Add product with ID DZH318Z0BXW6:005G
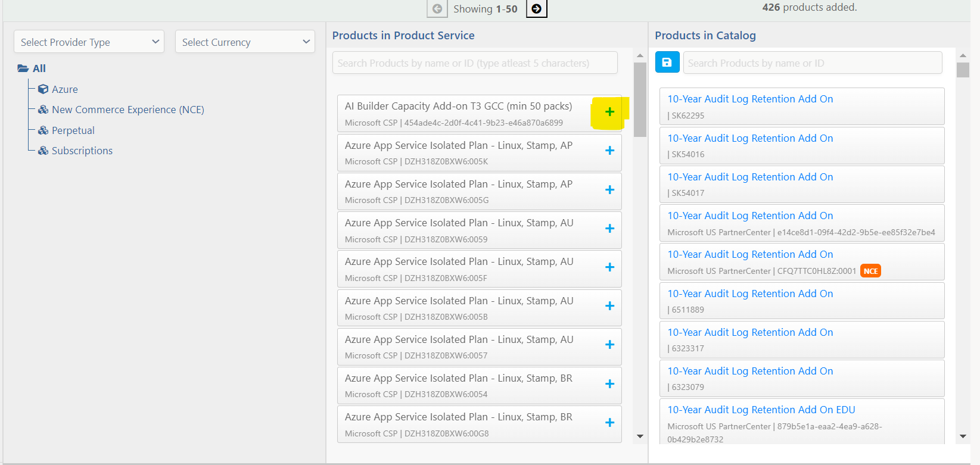The height and width of the screenshot is (465, 980). point(609,190)
